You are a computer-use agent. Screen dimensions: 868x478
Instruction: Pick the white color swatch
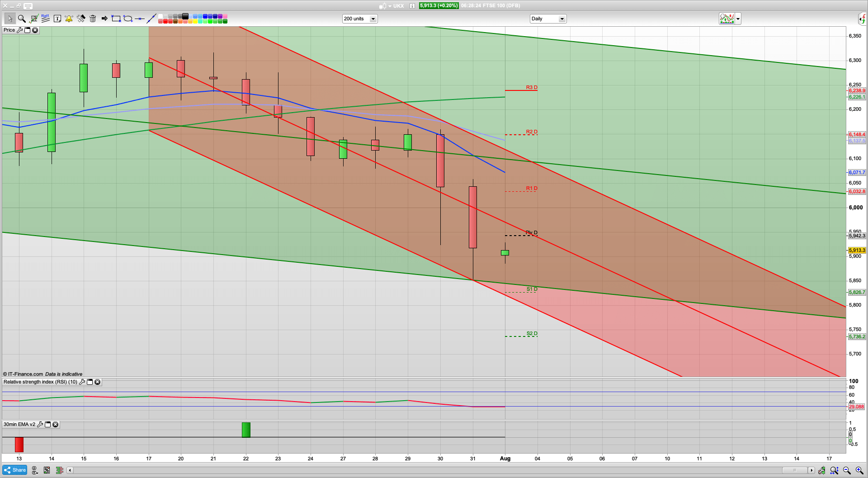click(160, 16)
